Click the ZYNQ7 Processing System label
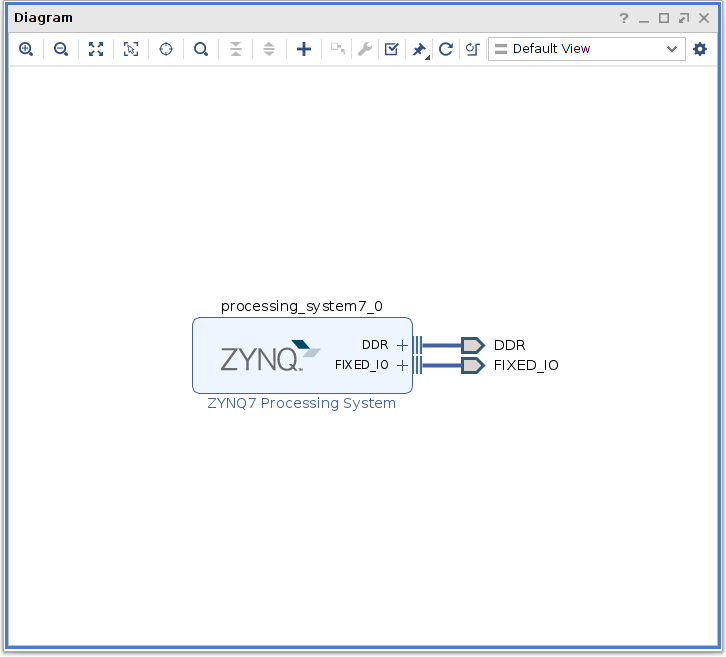Viewport: 726px width, 657px height. pos(301,404)
